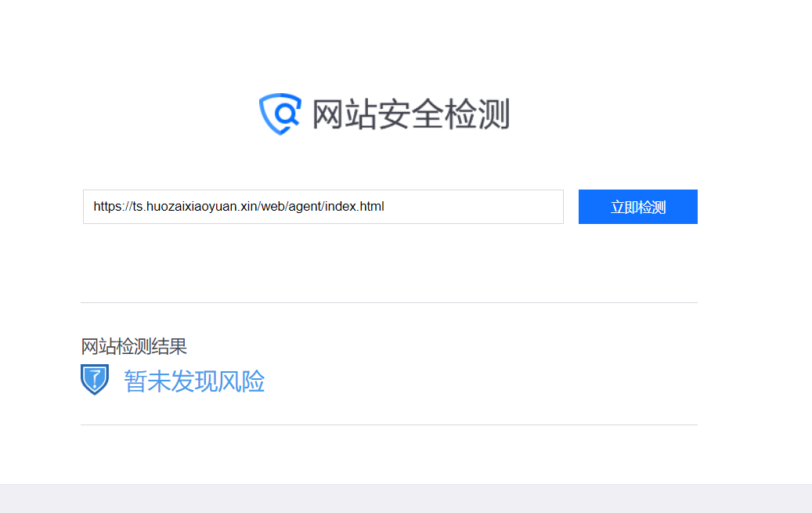Click the blue question-mark shield result icon
The width and height of the screenshot is (812, 513).
click(95, 379)
